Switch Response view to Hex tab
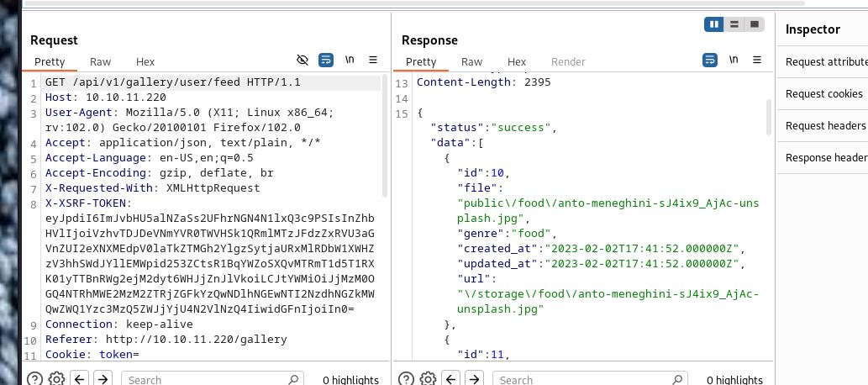The image size is (868, 385). click(x=517, y=62)
